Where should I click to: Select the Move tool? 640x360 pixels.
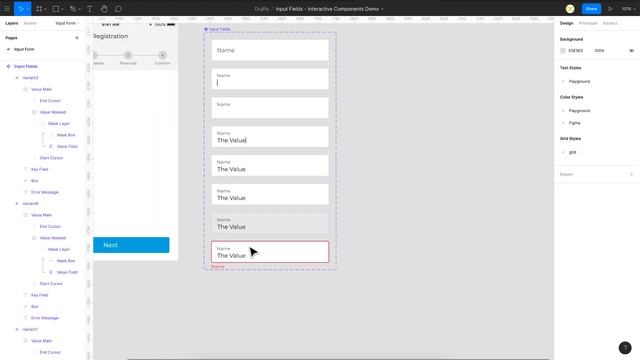pyautogui.click(x=20, y=9)
